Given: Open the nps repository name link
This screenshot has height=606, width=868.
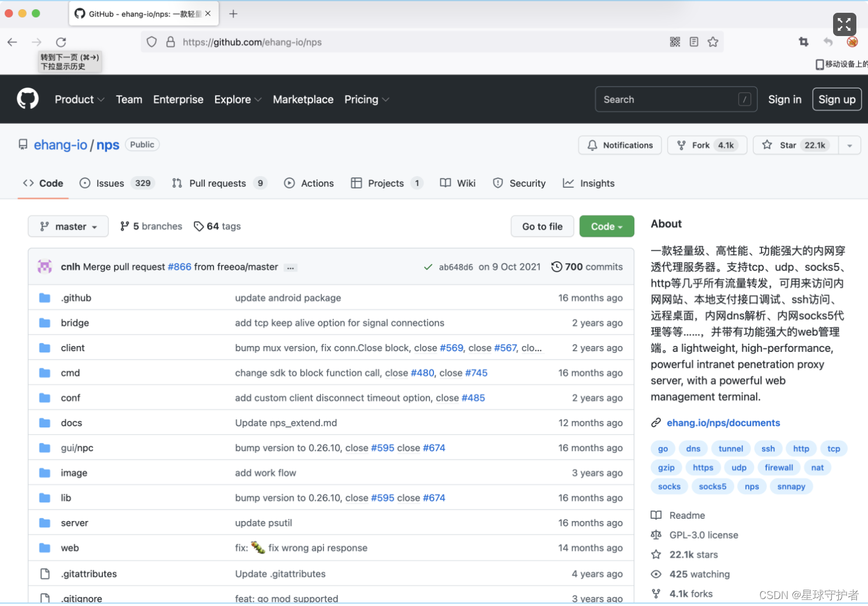Looking at the screenshot, I should coord(108,145).
